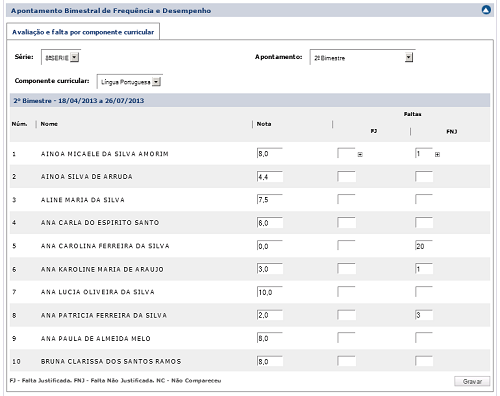Viewport: 500px width, 396px height.
Task: Click name AINOA MICAELE DA SILVA AMORIM
Action: (105, 154)
